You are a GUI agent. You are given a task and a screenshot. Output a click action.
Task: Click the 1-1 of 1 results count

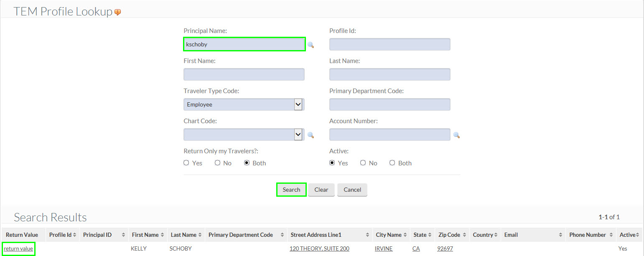pos(609,217)
